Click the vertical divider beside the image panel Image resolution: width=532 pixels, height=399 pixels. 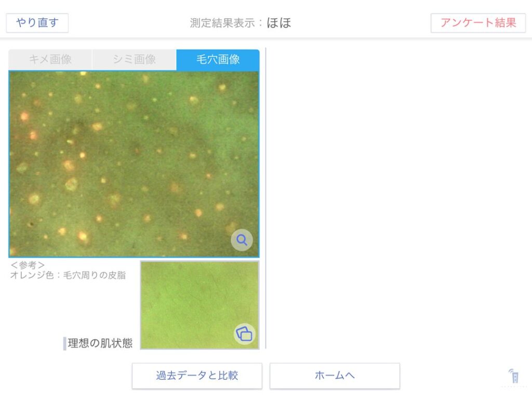(265, 198)
